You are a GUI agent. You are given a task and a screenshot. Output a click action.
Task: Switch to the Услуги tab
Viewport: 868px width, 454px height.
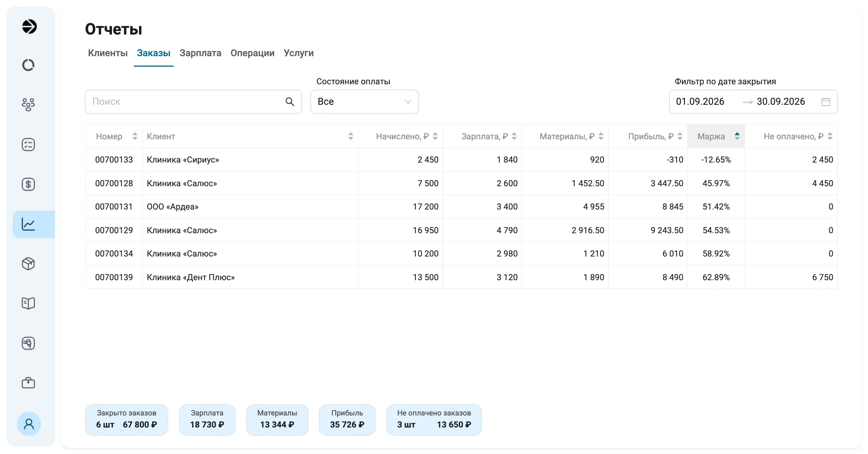[x=299, y=53]
